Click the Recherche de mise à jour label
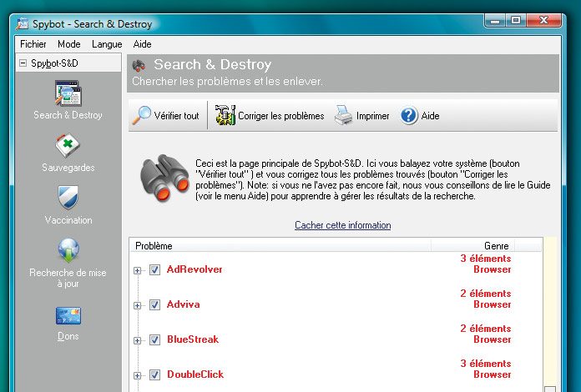581x392 pixels. 68,278
